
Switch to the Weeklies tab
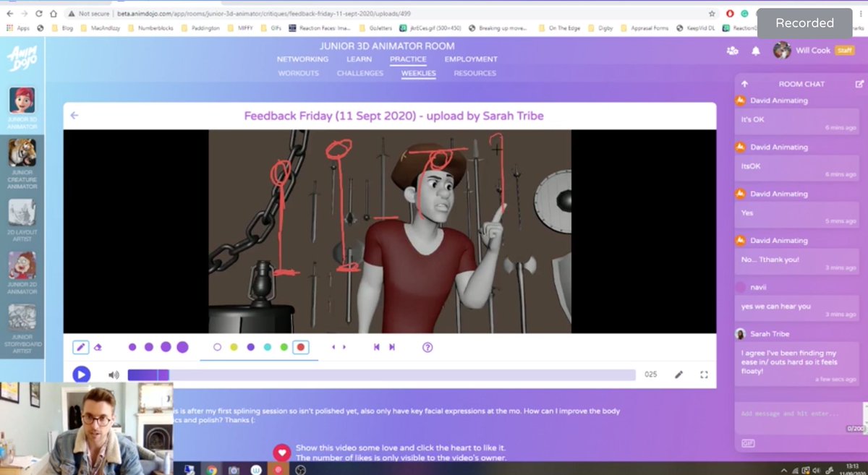click(x=419, y=73)
